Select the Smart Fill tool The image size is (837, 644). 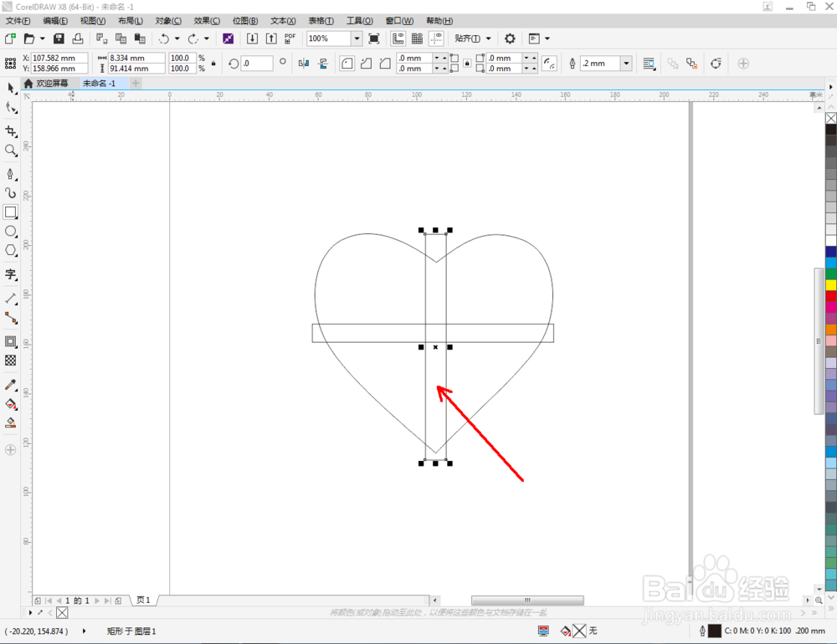10,423
